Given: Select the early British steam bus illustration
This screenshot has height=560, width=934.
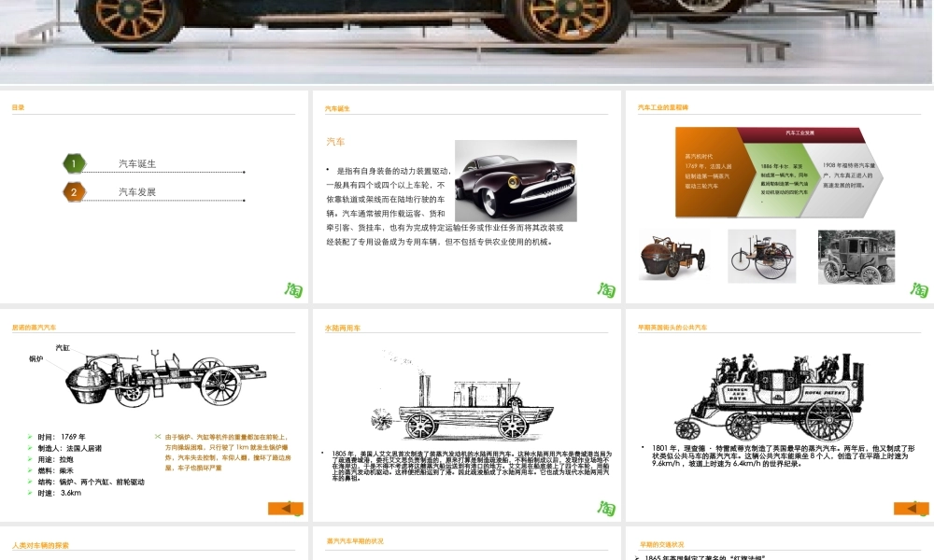Looking at the screenshot, I should point(770,396).
